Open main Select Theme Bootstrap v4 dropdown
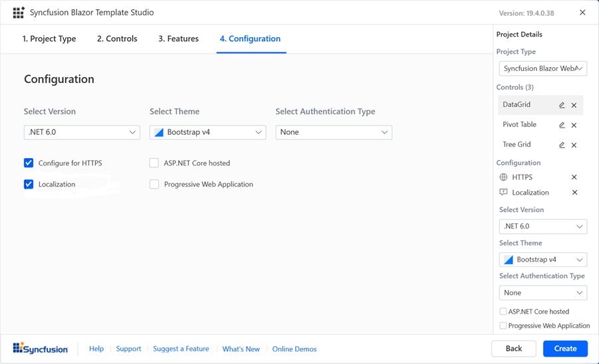 click(207, 132)
